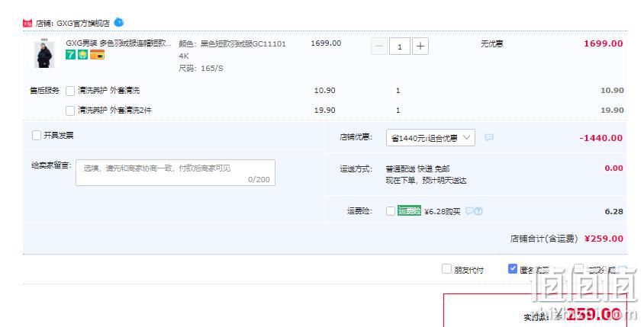Click 现在下单, 预计明天送达 delivery note
Image resolution: width=644 pixels, height=327 pixels.
click(x=426, y=180)
